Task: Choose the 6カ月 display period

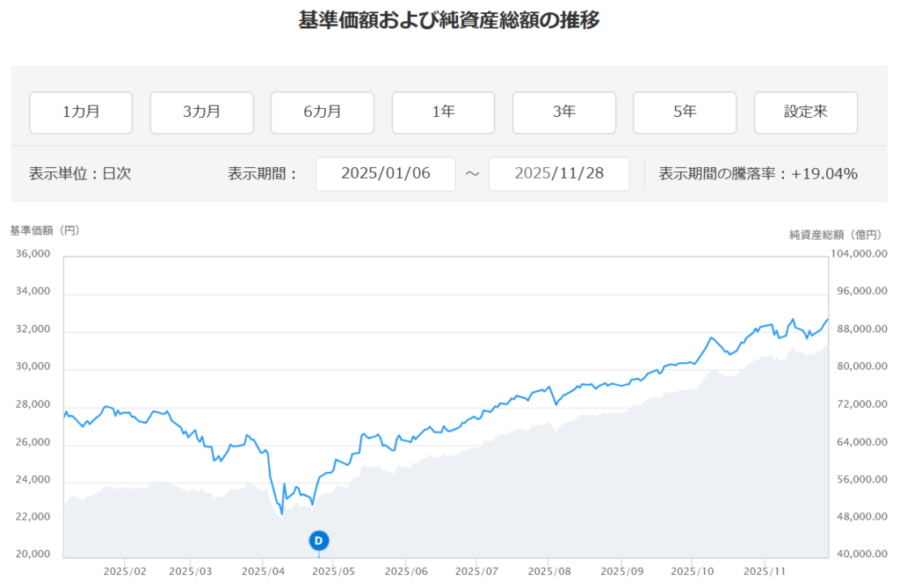Action: tap(322, 113)
